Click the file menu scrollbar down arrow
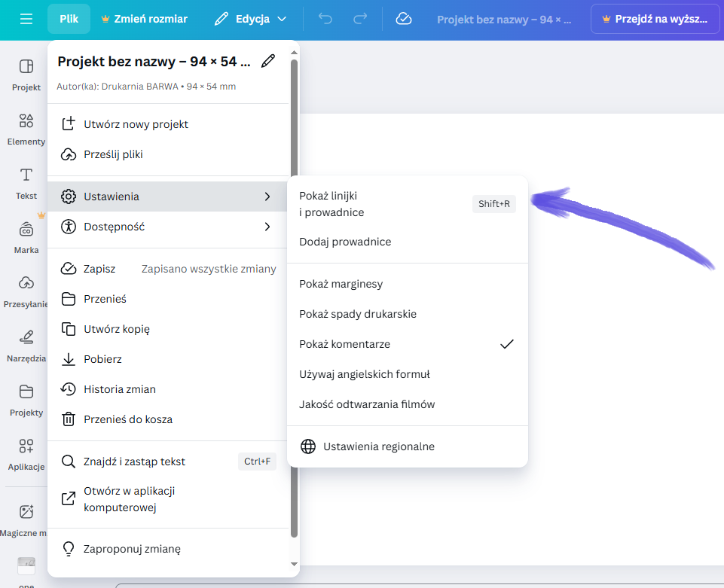The width and height of the screenshot is (724, 588). tap(294, 564)
